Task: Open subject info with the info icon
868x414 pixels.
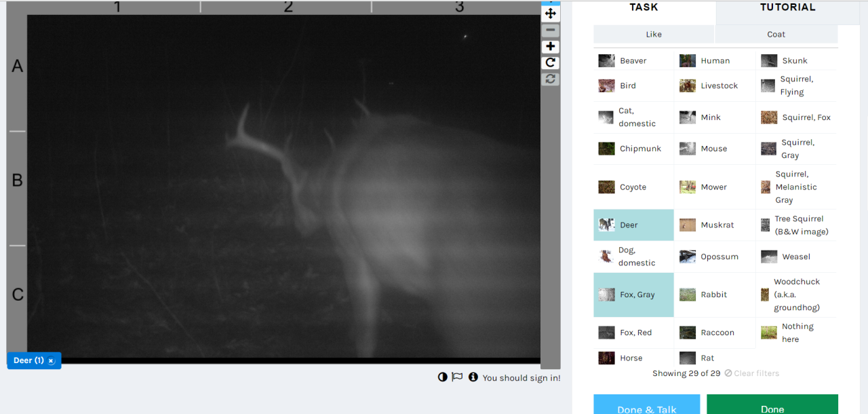Action: 473,377
